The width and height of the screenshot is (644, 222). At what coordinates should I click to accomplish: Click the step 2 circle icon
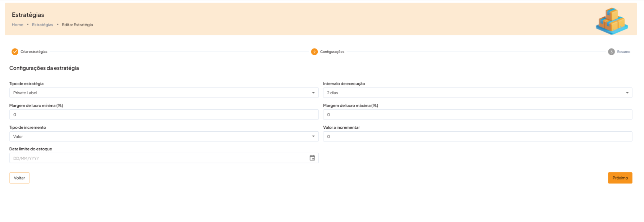tap(314, 52)
